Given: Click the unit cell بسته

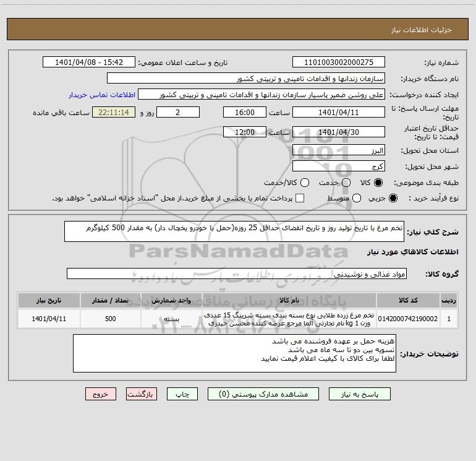Looking at the screenshot, I should click(171, 319).
